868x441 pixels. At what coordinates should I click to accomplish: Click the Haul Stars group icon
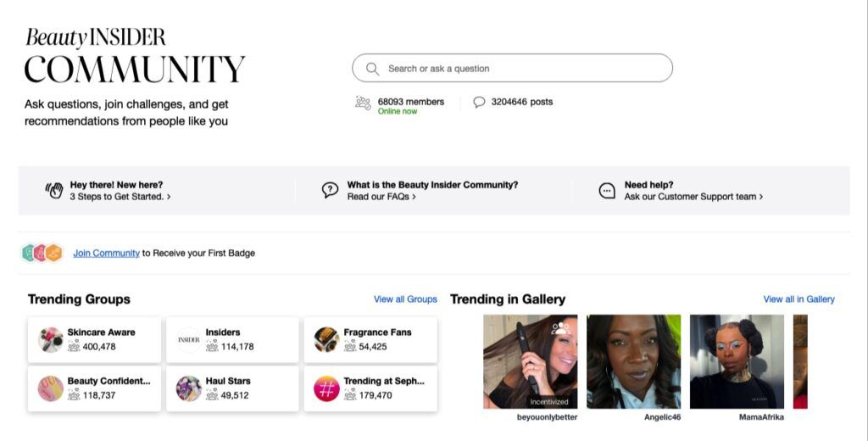point(189,388)
